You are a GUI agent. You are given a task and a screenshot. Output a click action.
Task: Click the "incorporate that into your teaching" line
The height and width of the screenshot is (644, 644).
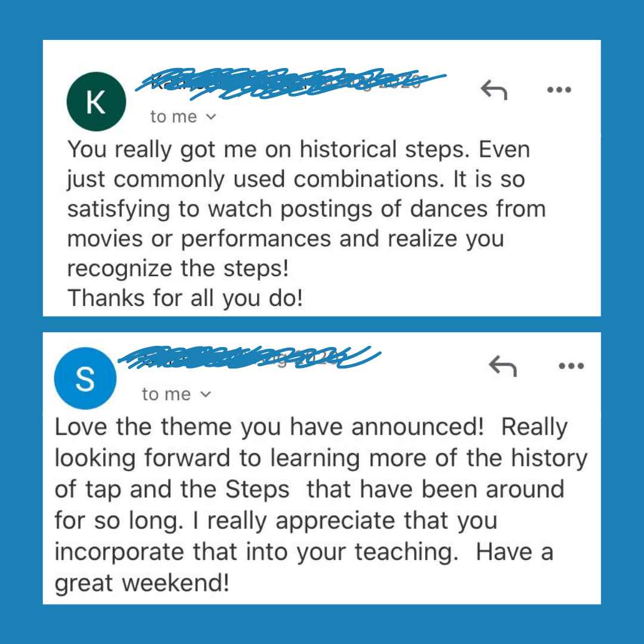pos(253,551)
